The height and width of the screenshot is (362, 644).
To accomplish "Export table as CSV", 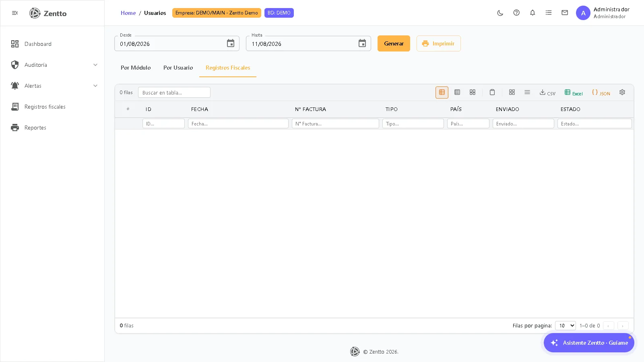I will (547, 93).
